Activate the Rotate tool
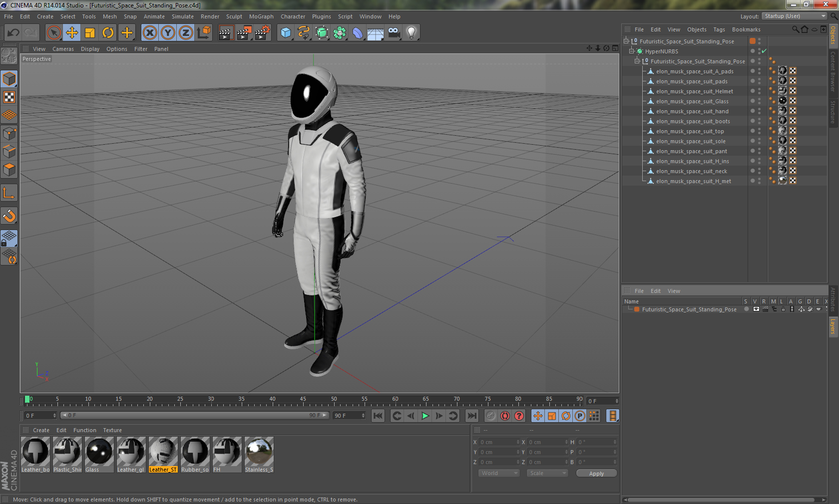 [108, 33]
